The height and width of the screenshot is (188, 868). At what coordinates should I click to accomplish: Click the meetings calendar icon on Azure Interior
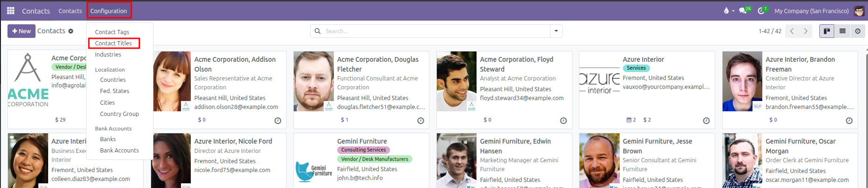point(629,120)
